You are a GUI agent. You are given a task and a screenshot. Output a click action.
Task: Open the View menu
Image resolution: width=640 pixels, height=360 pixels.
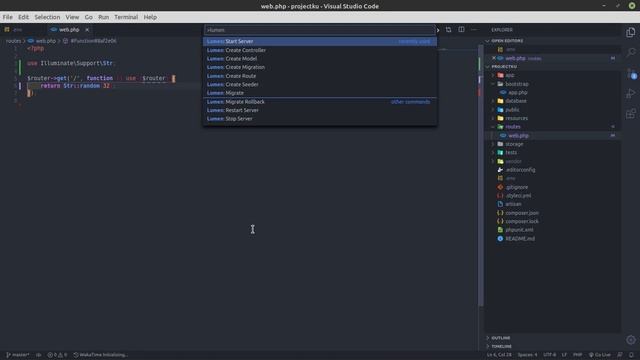click(x=72, y=17)
